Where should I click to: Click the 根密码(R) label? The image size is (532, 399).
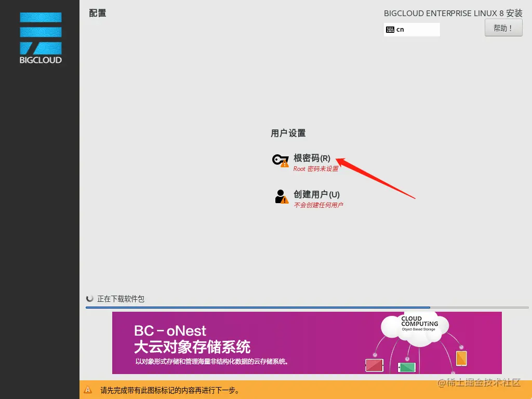point(312,158)
